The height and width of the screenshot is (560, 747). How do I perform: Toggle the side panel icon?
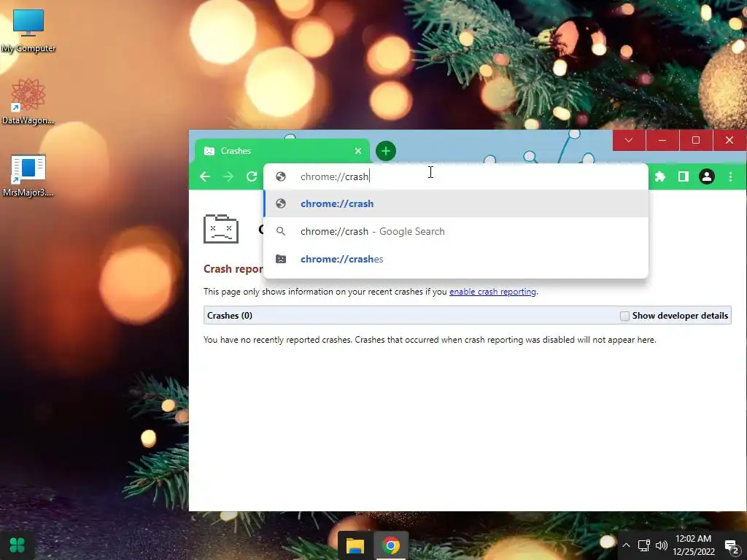point(683,176)
